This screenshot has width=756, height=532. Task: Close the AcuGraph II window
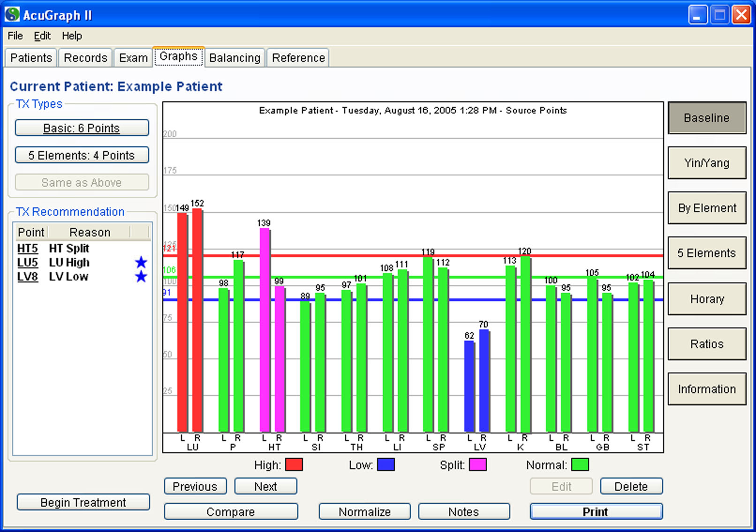741,15
